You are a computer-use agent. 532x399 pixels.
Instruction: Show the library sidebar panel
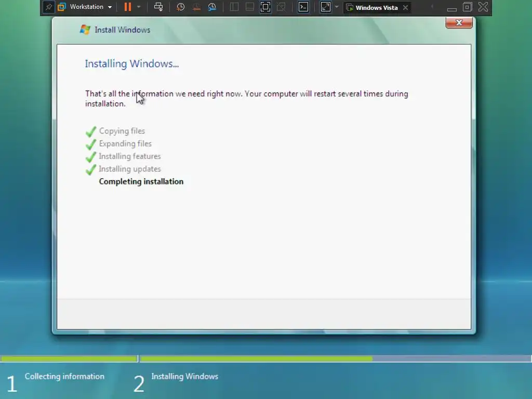pyautogui.click(x=234, y=7)
